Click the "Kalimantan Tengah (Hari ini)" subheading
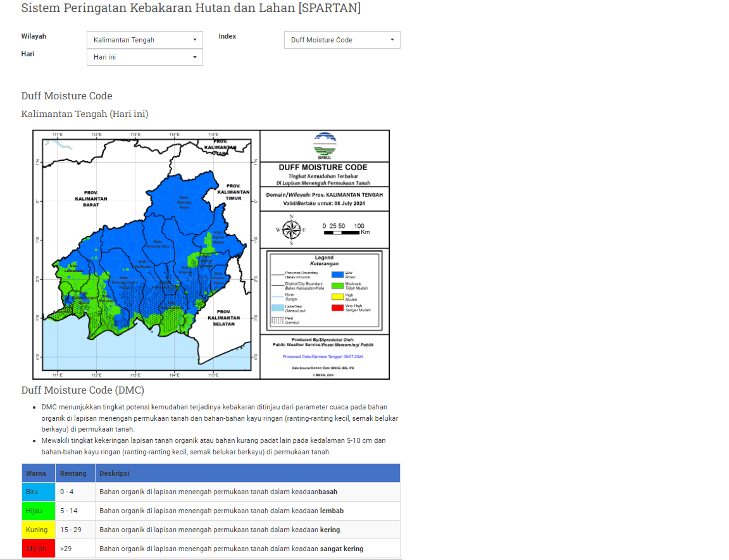Image resolution: width=729 pixels, height=560 pixels. pos(85,114)
